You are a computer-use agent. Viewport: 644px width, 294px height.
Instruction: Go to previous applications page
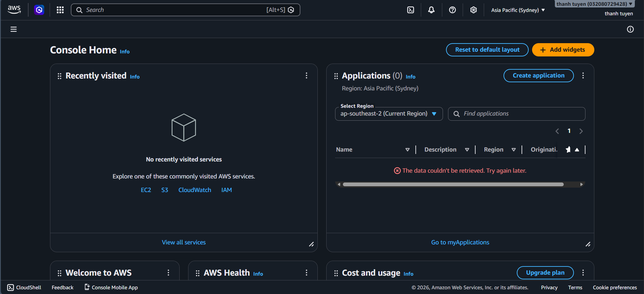click(557, 131)
